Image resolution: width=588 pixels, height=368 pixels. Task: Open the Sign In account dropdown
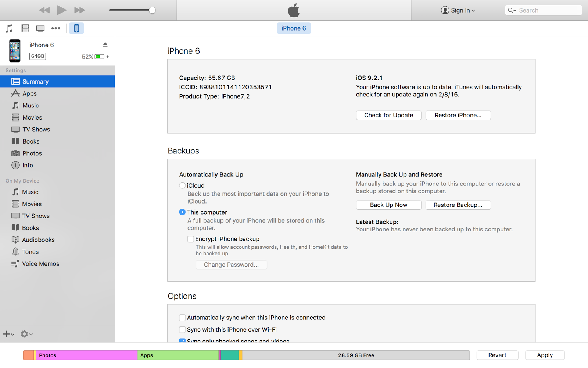458,10
